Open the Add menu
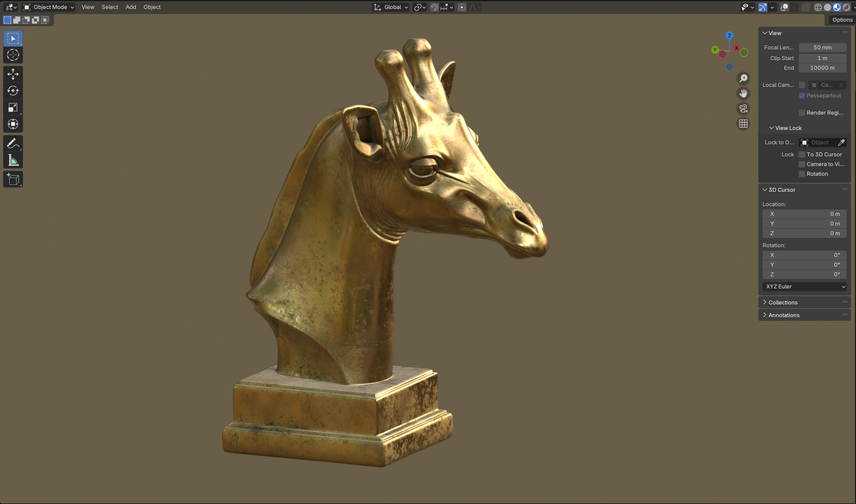856x504 pixels. [x=131, y=7]
